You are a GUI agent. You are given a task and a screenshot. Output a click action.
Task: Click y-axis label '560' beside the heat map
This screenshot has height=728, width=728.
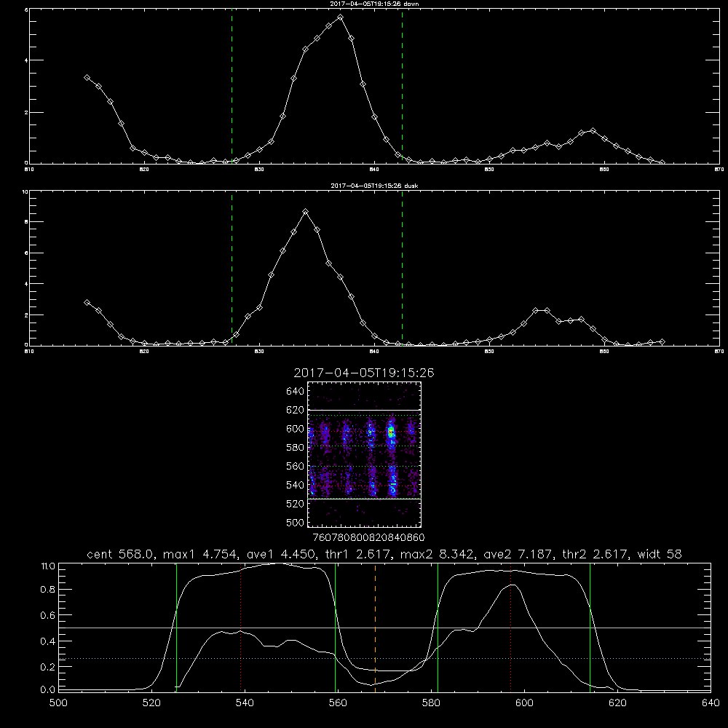tap(296, 466)
